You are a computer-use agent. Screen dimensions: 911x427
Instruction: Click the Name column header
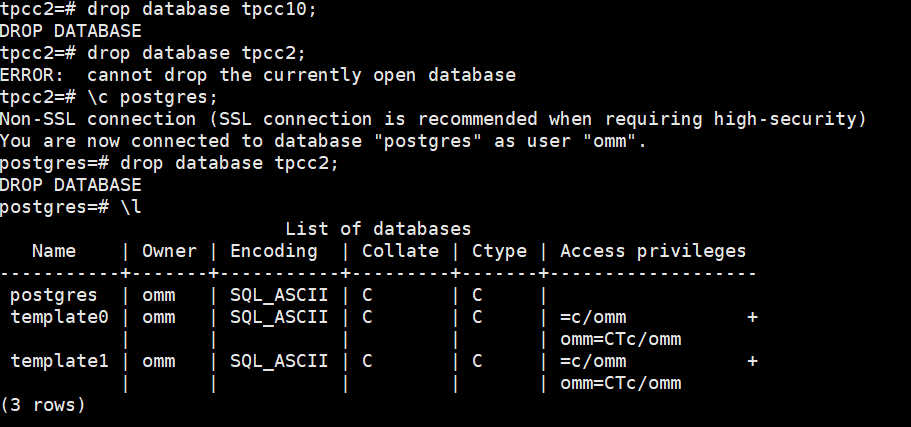54,251
